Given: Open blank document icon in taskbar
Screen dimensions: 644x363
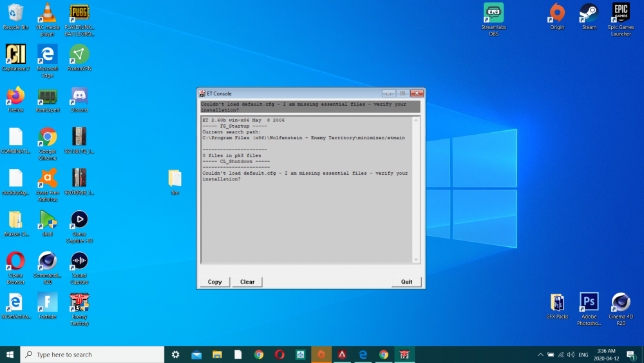Looking at the screenshot, I should 238,355.
